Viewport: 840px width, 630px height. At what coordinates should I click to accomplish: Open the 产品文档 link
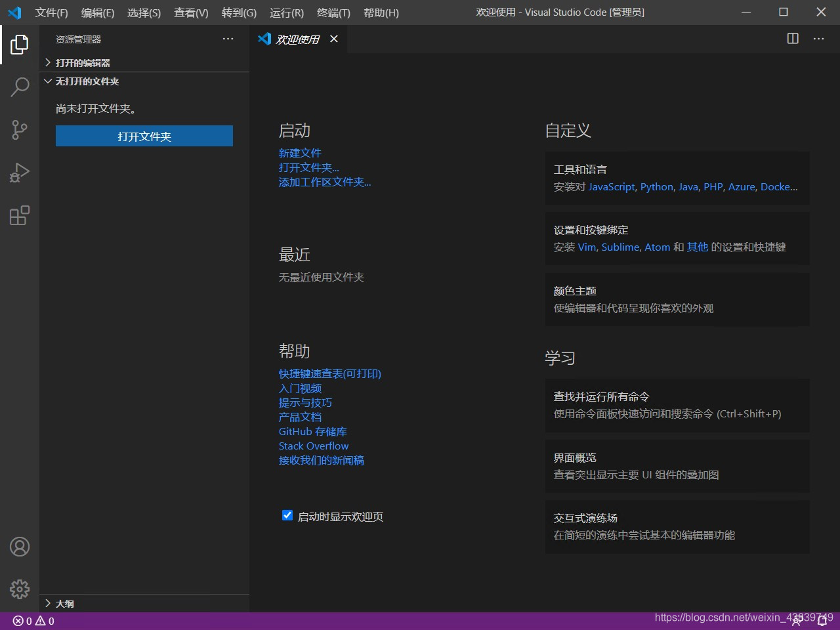(300, 417)
